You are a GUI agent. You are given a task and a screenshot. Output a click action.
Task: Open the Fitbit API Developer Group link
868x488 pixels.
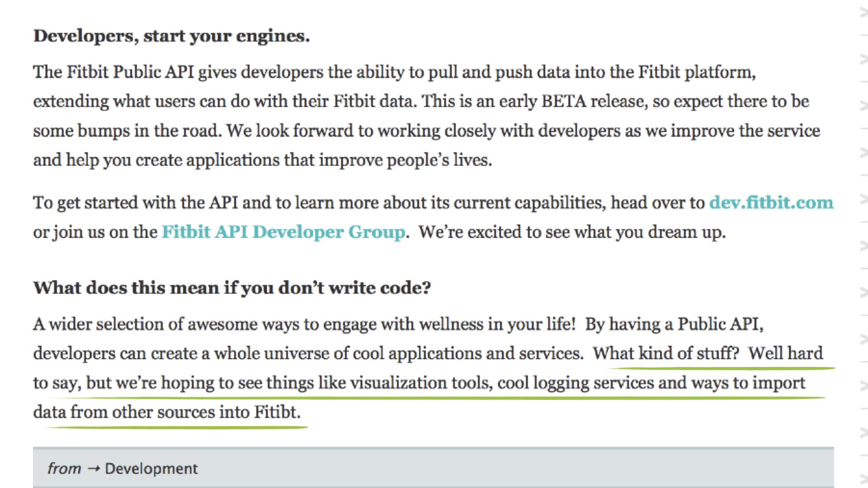click(283, 232)
